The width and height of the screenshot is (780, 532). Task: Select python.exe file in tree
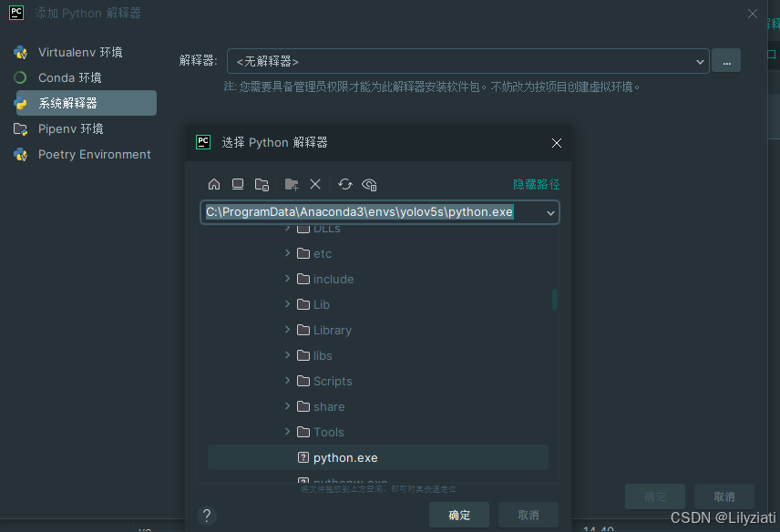coord(378,457)
